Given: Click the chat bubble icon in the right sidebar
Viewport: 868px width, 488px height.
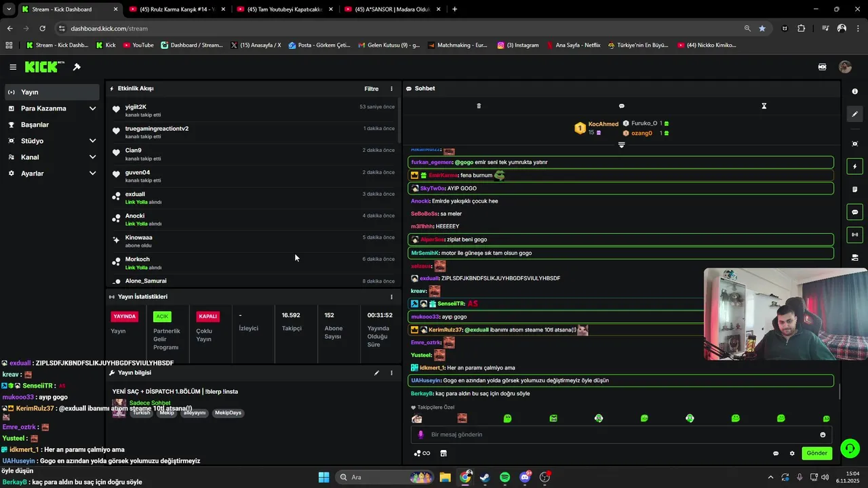Looking at the screenshot, I should 855,212.
